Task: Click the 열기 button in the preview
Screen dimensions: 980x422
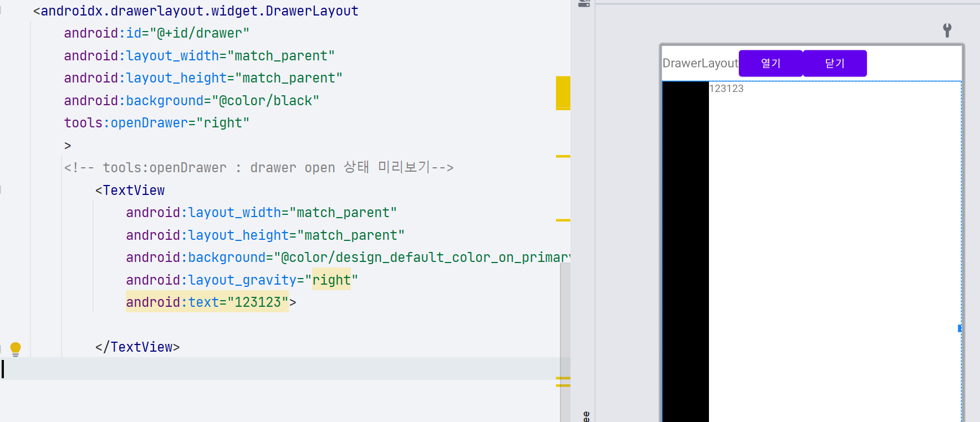Action: pos(770,63)
